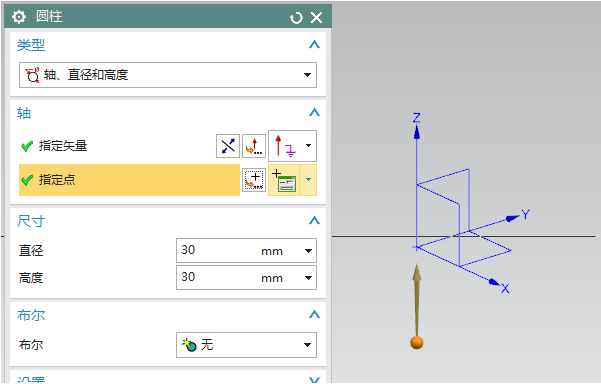Click the Y axis label in viewport
The height and width of the screenshot is (384, 601).
525,215
